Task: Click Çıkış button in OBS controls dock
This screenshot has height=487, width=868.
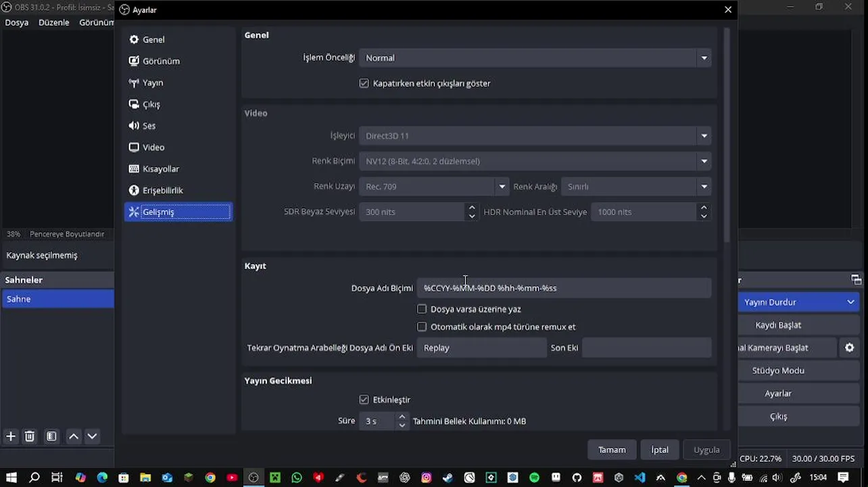Action: 778,417
